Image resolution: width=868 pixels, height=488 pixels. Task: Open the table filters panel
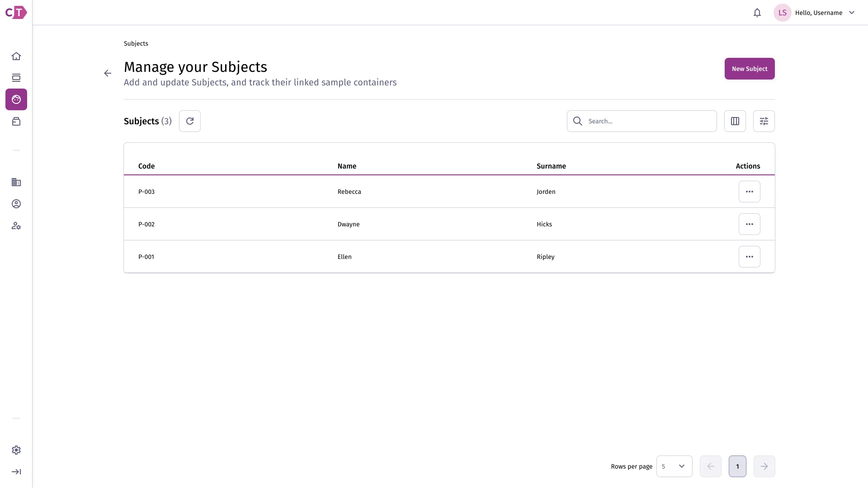pyautogui.click(x=764, y=121)
